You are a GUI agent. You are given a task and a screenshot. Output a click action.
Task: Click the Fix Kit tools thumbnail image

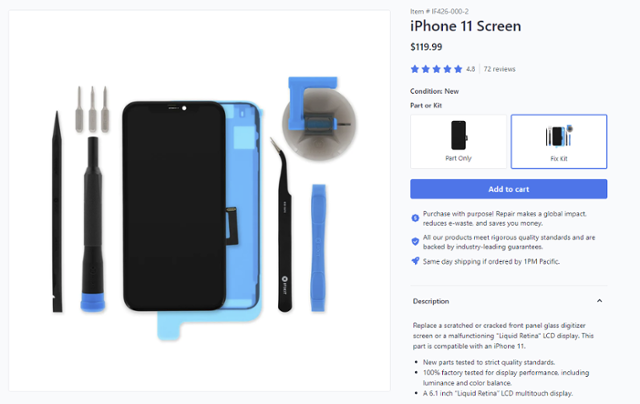559,136
